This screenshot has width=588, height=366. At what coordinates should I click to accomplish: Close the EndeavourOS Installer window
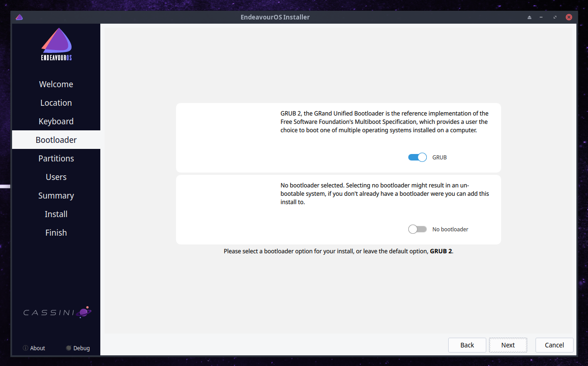click(568, 17)
